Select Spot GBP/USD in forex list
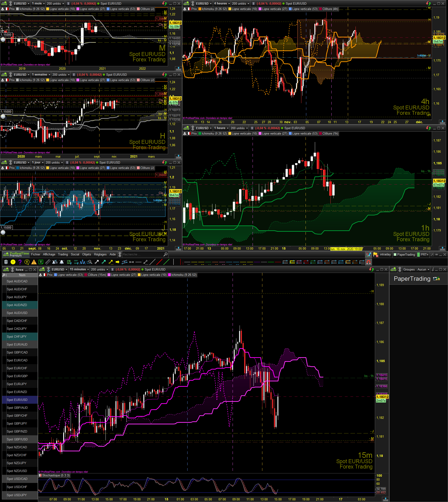This screenshot has width=448, height=502. (x=20, y=439)
